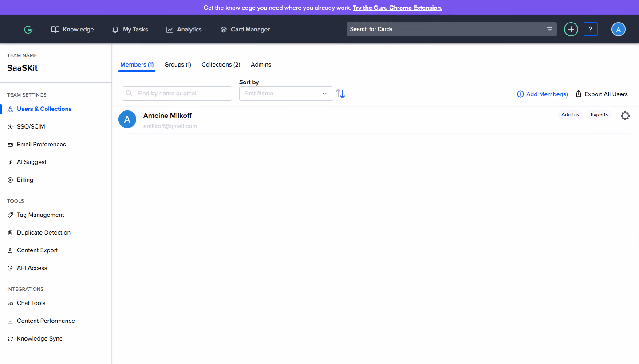639x364 pixels.
Task: Follow the Try the Guru Chrome Extension link
Action: pyautogui.click(x=398, y=8)
